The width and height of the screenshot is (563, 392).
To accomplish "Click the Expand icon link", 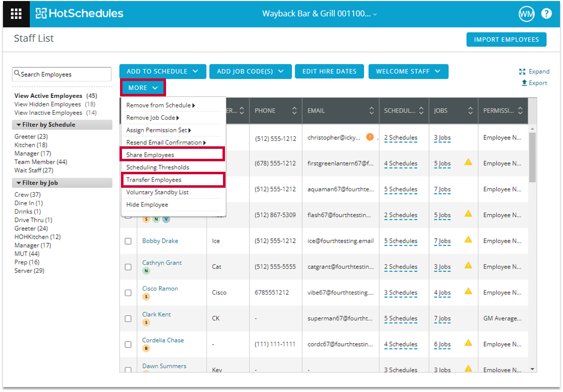I will pyautogui.click(x=522, y=72).
